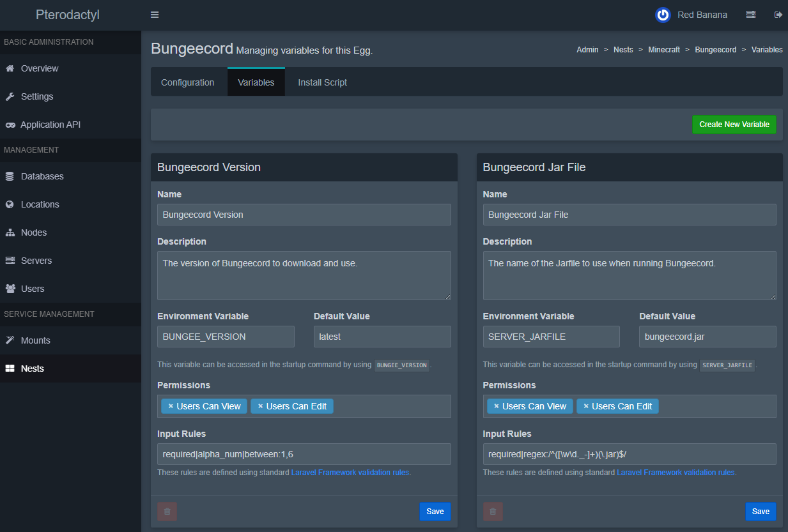Open Nests breadcrumb link
Screen dimensions: 788x532
pyautogui.click(x=623, y=49)
